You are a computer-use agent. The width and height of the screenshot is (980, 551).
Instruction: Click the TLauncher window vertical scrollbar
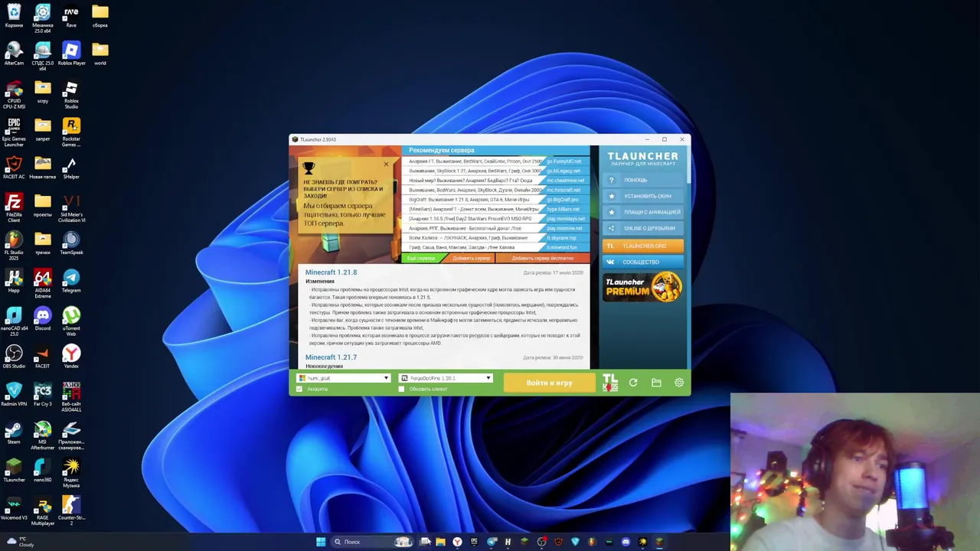tap(688, 165)
